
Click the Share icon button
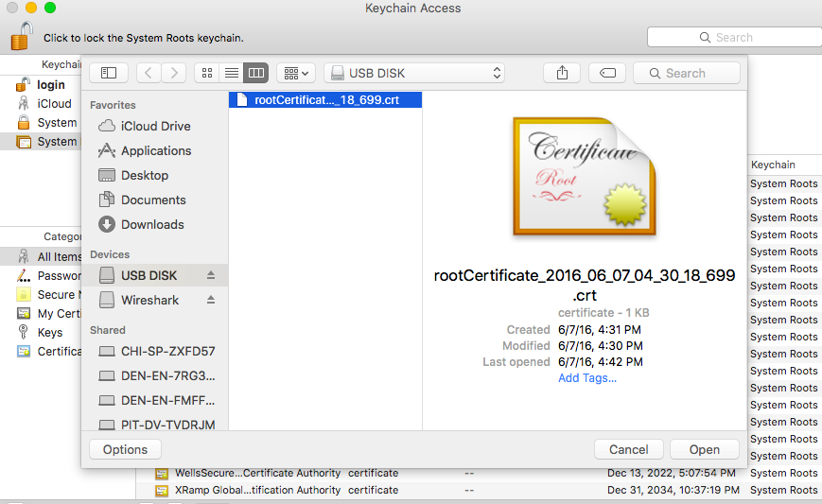pyautogui.click(x=562, y=73)
